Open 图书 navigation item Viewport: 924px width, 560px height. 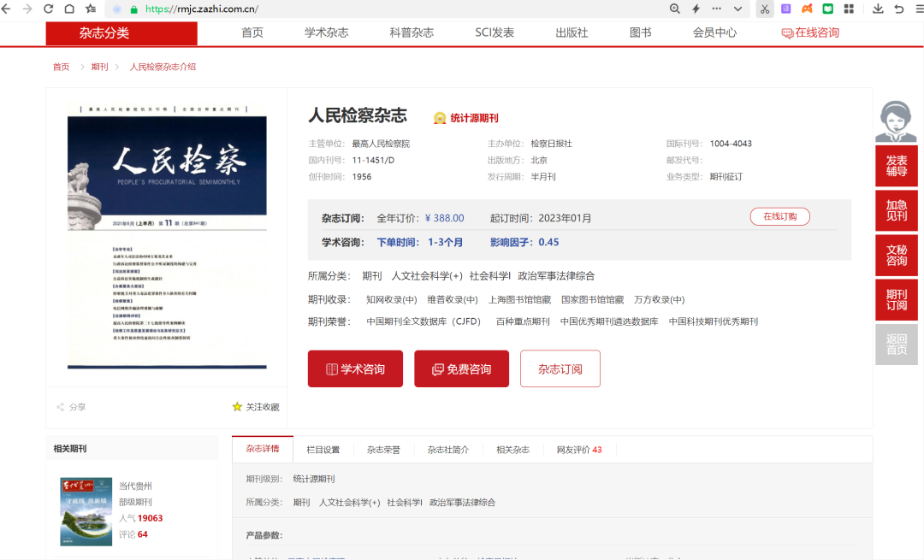(641, 33)
